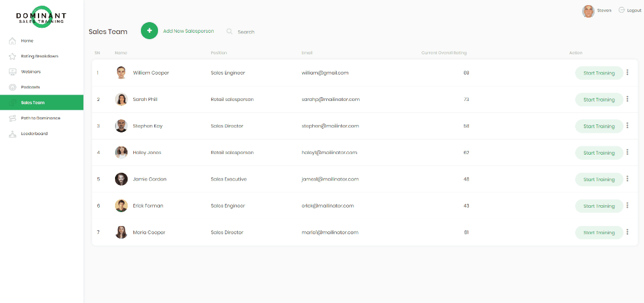The height and width of the screenshot is (303, 644).
Task: Open Sarah Phill's three-dot options menu
Action: click(x=627, y=99)
